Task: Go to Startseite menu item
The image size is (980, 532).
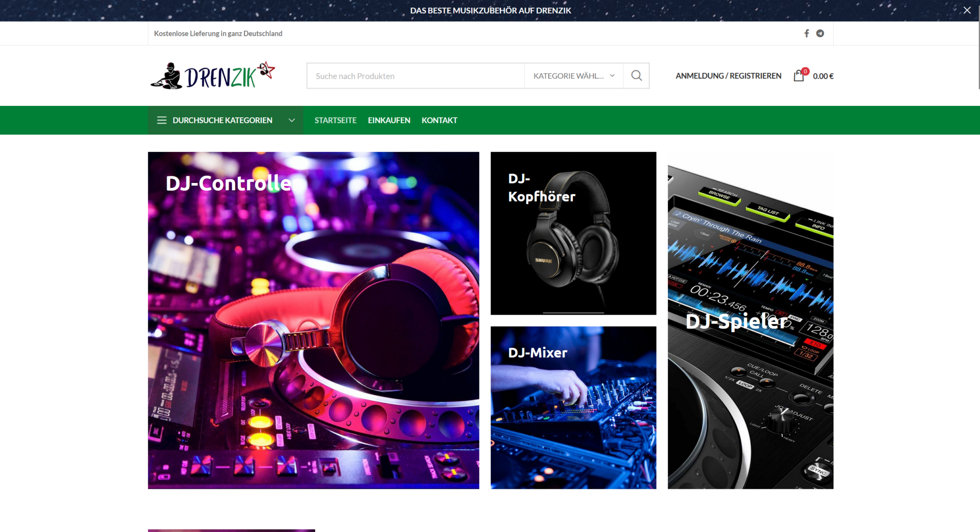Action: tap(335, 120)
